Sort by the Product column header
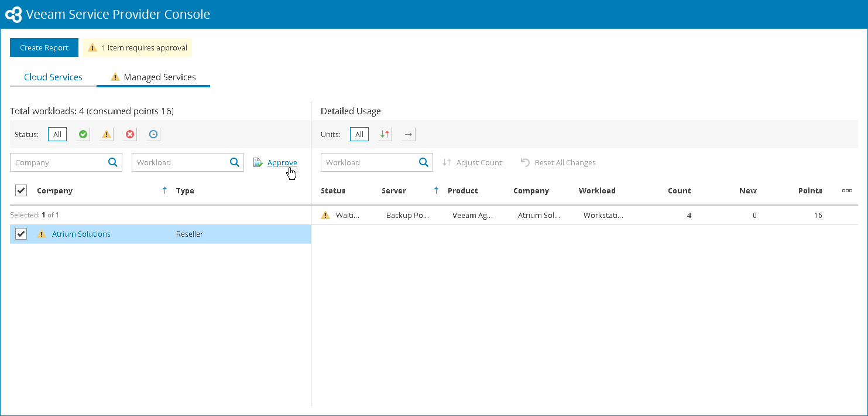Image resolution: width=868 pixels, height=416 pixels. point(463,190)
